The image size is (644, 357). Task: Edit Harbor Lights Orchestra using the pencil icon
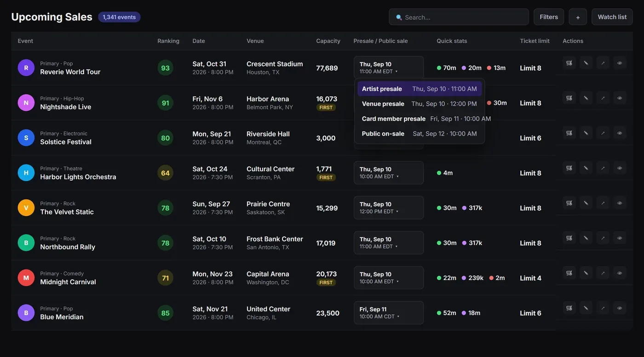[x=586, y=168]
